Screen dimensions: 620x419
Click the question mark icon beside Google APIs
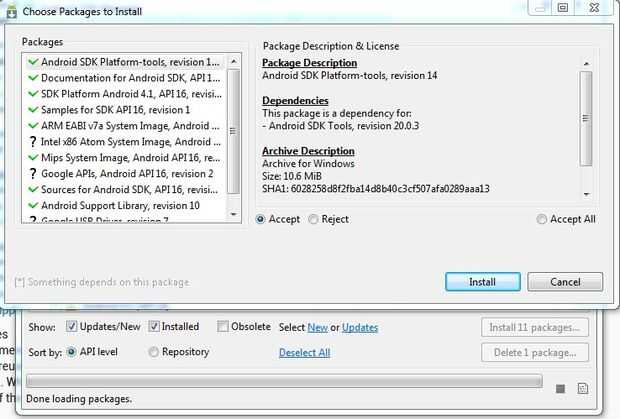tap(33, 174)
